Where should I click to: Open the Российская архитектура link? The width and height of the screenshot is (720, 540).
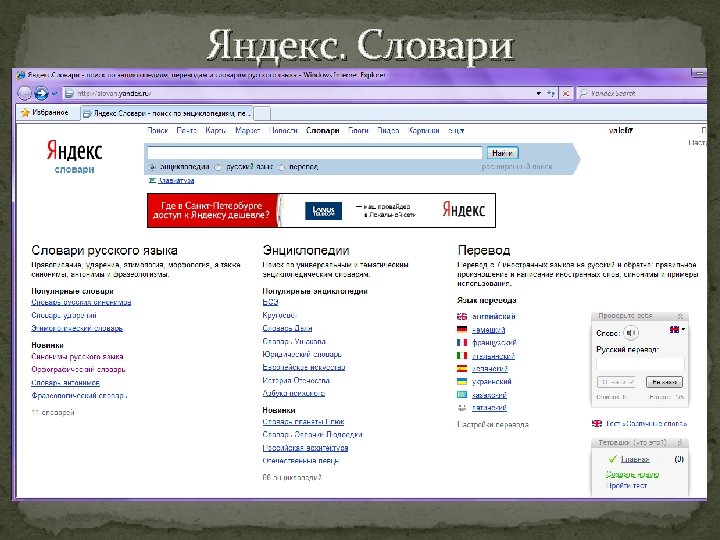(x=305, y=448)
